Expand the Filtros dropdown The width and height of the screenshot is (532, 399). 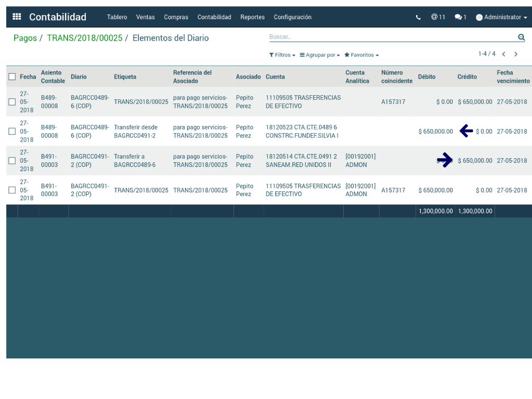pyautogui.click(x=282, y=55)
